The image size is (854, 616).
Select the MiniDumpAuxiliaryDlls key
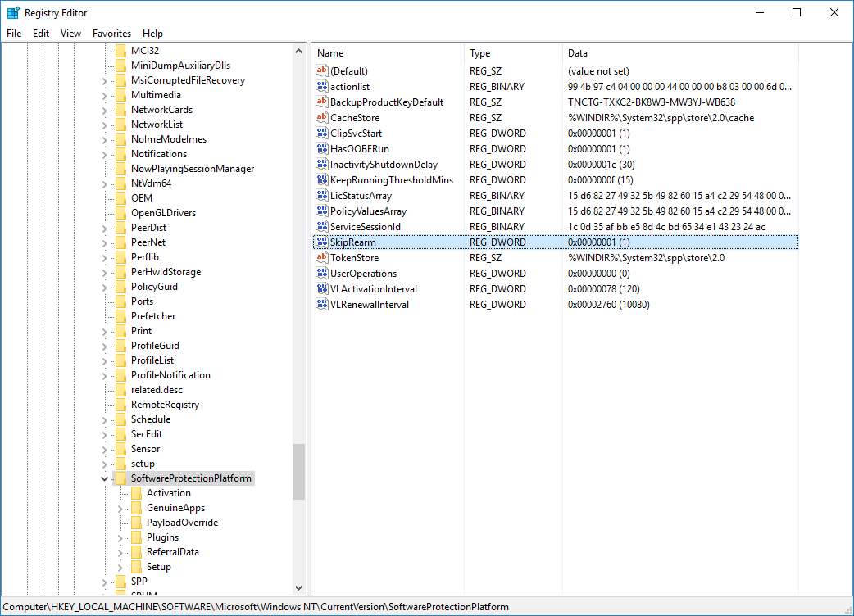coord(180,66)
